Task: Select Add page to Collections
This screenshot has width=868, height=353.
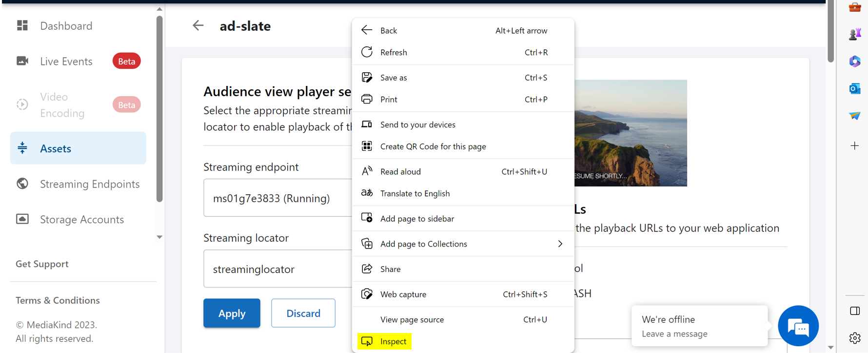Action: (x=463, y=244)
